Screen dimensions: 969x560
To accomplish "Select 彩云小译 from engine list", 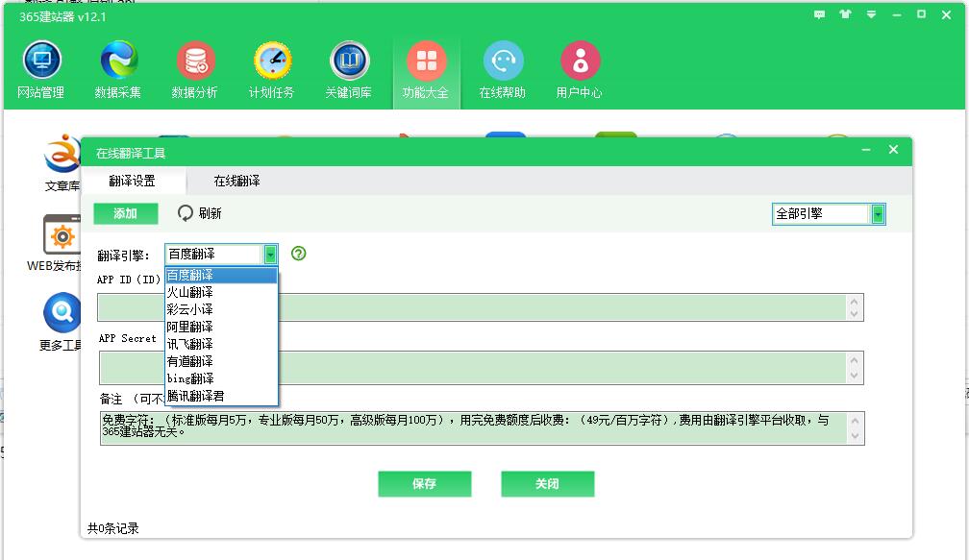I will tap(221, 309).
